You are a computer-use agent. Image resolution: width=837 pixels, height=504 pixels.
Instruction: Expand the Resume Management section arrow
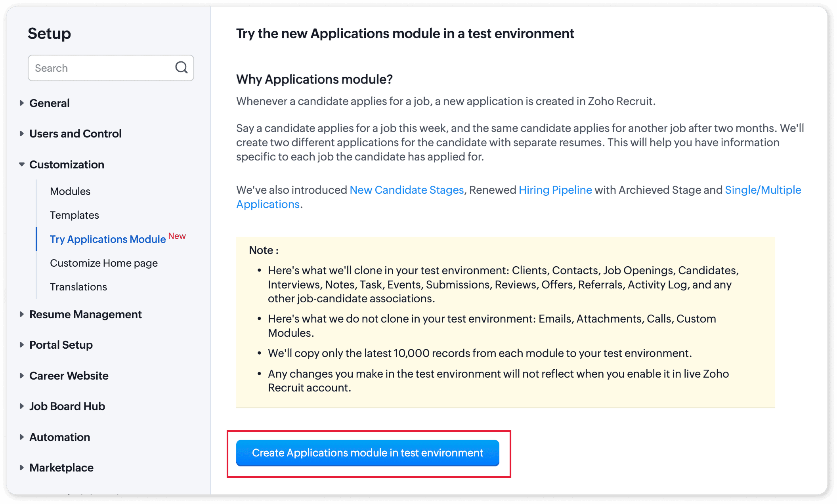(x=21, y=314)
